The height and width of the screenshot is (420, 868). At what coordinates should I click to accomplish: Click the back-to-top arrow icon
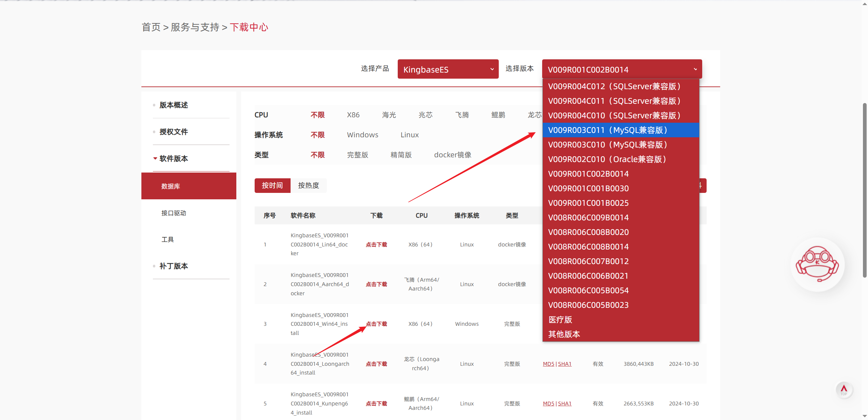click(x=844, y=390)
